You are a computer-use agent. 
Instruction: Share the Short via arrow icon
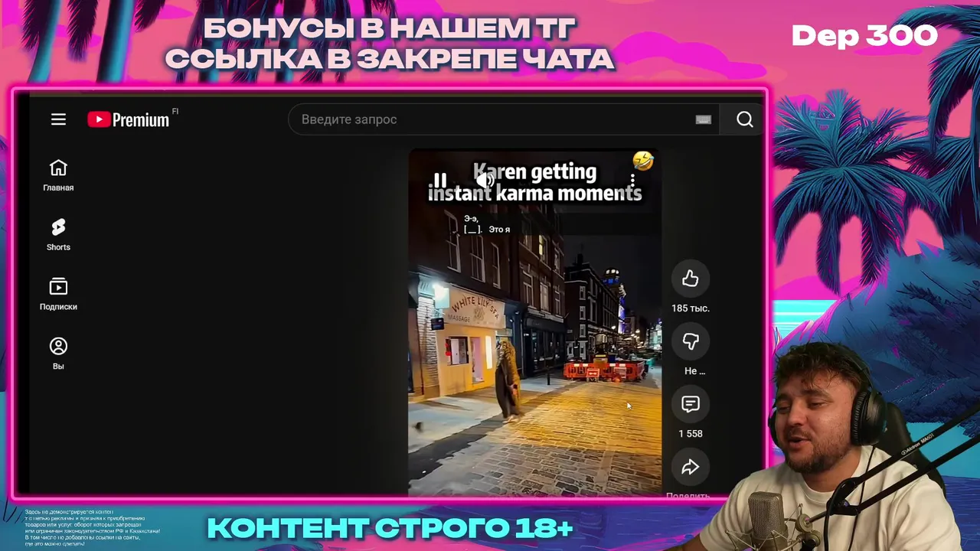[x=691, y=467]
